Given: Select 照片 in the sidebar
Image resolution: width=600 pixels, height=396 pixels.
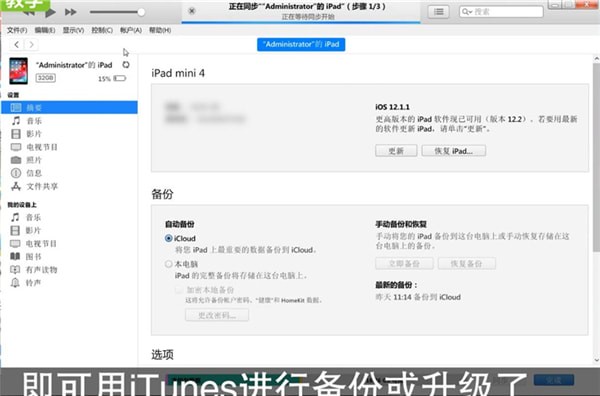Looking at the screenshot, I should point(69,160).
